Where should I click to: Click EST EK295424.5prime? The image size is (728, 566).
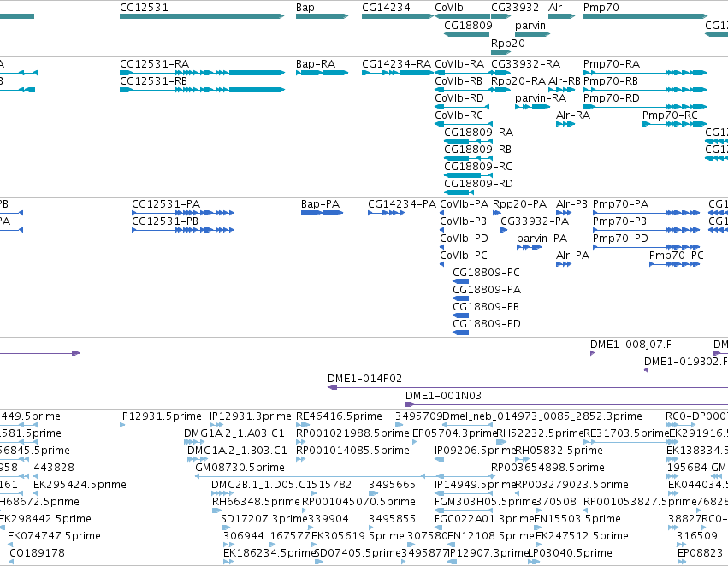[x=80, y=484]
